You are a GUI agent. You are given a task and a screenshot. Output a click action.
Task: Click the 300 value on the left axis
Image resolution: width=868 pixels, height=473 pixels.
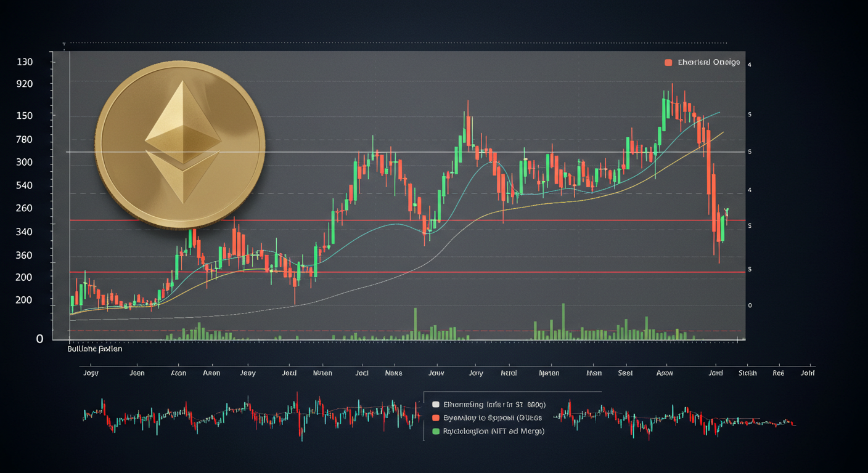pyautogui.click(x=25, y=163)
